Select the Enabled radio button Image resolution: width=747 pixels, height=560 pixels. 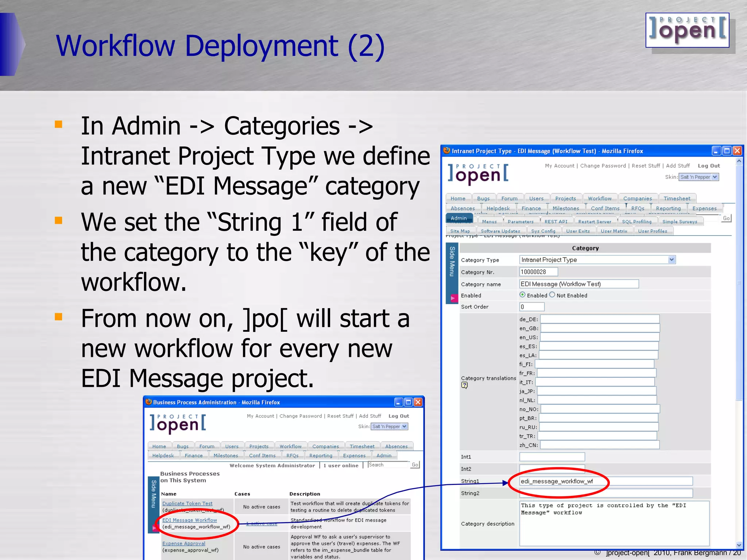(x=522, y=295)
